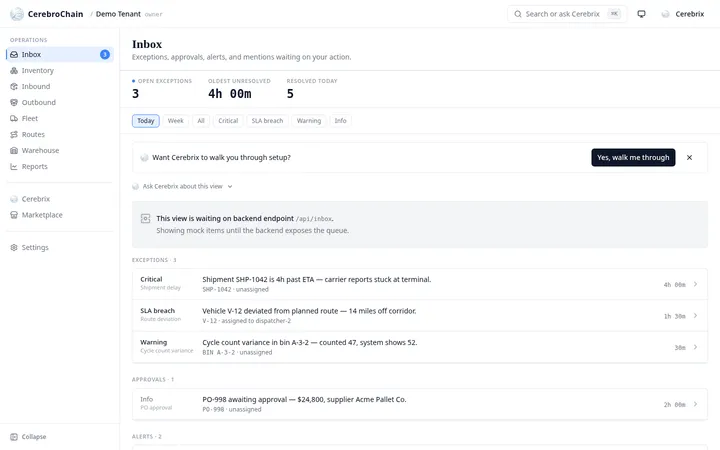Screen dimensions: 720x450
Task: Open the Vehicle V-12 row chevron
Action: tap(696, 315)
